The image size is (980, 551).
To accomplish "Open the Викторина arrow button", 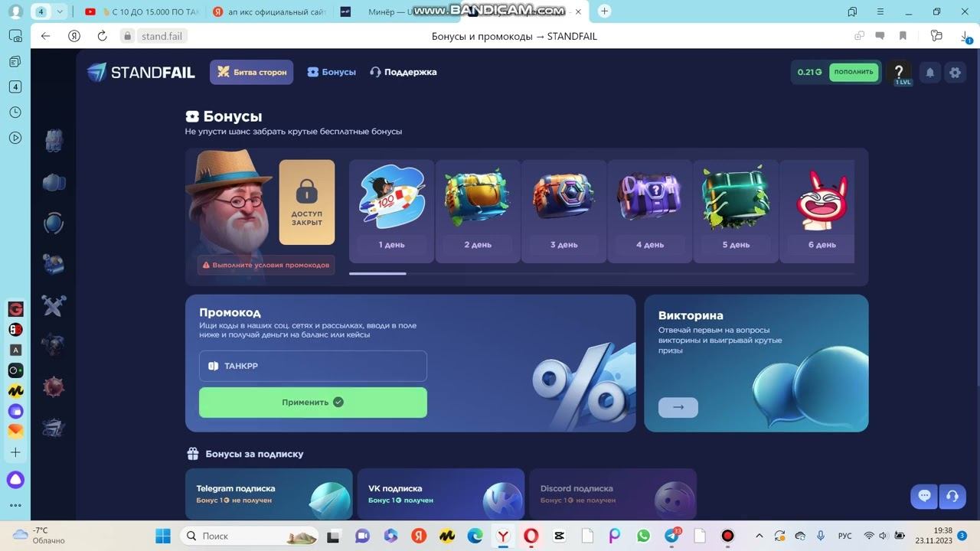I will [678, 407].
